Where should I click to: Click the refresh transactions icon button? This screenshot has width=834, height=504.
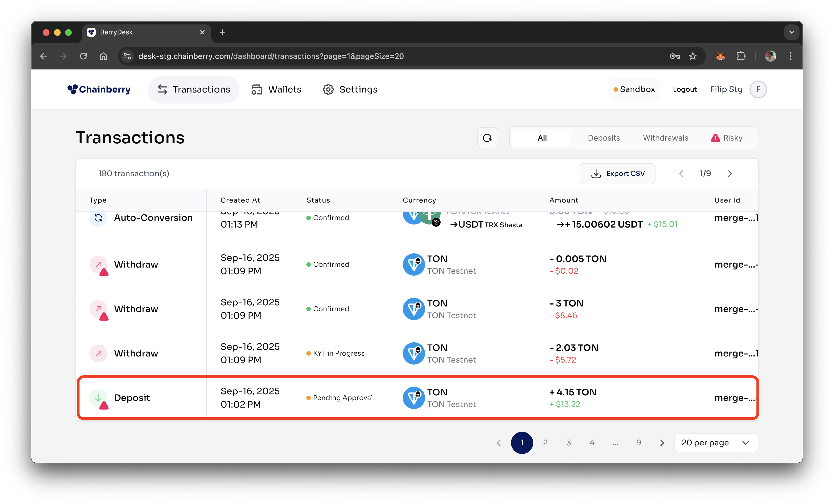click(x=487, y=138)
